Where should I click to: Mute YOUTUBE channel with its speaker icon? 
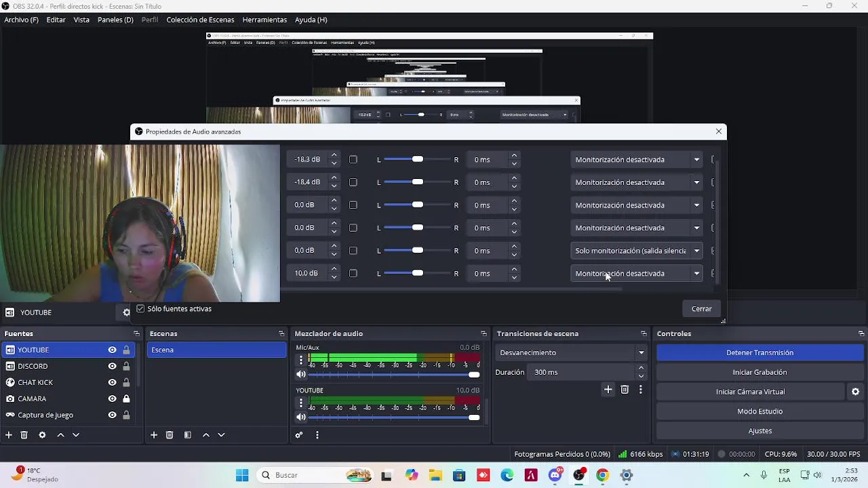coord(301,417)
